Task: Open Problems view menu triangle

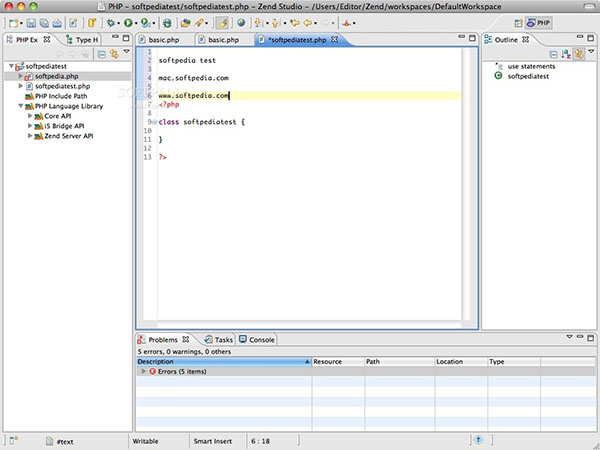Action: [x=569, y=337]
